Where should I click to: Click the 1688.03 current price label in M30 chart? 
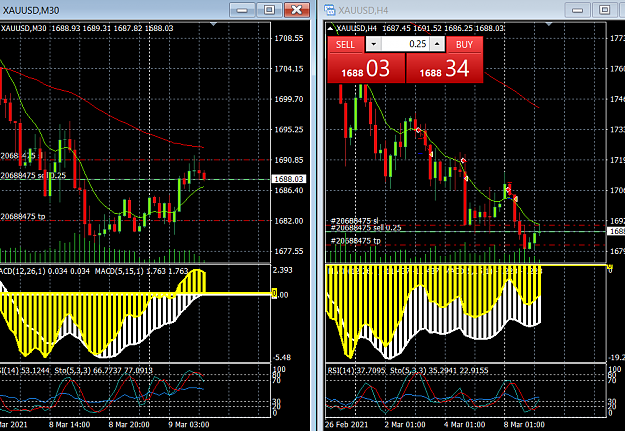click(289, 179)
